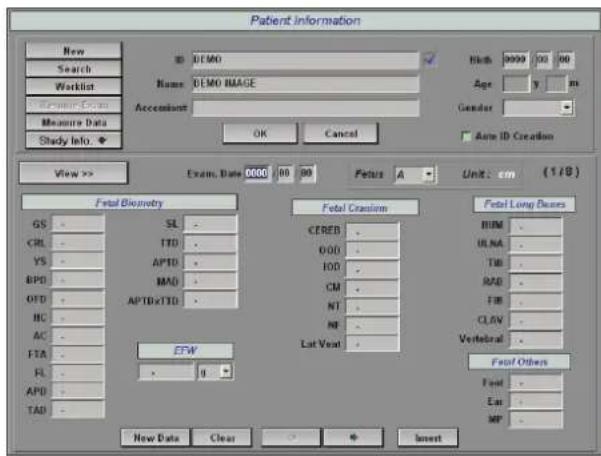
Task: Go to next page with right arrow
Action: (353, 438)
